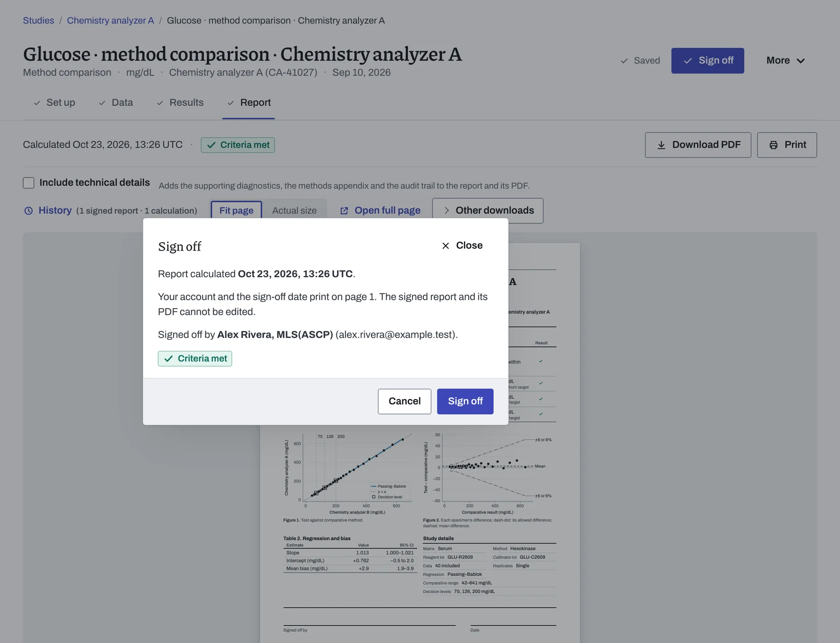Select Fit page view
Image resolution: width=840 pixels, height=643 pixels.
(236, 210)
